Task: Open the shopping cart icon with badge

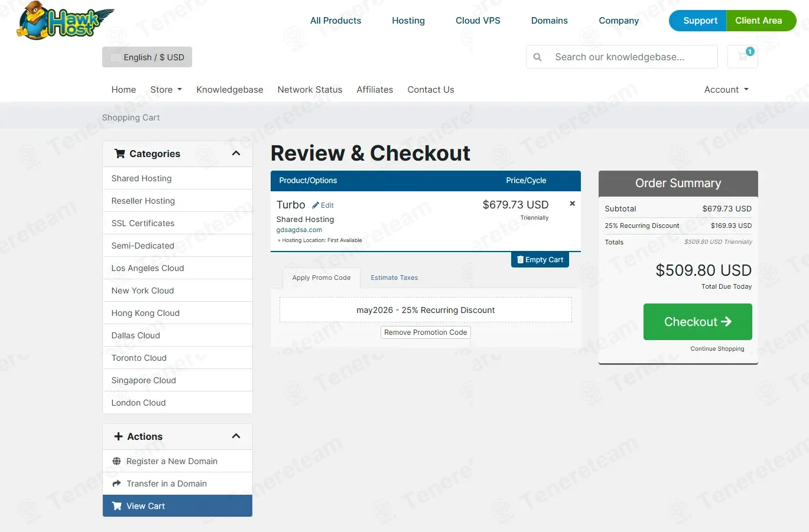Action: [743, 57]
